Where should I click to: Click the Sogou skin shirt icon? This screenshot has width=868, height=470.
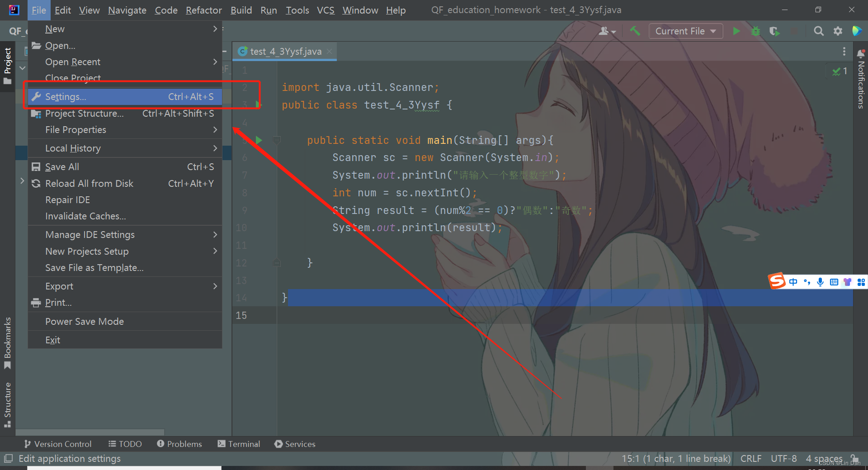(848, 282)
